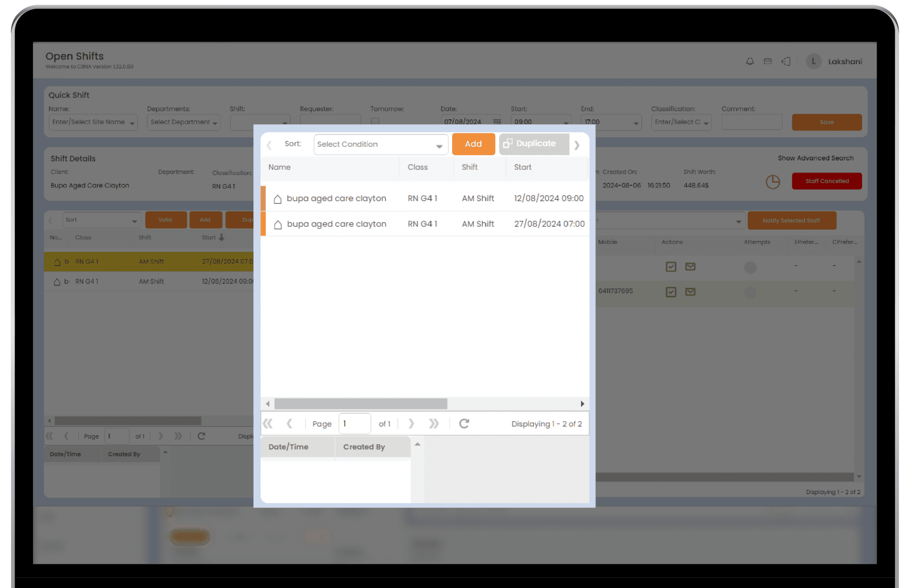Screen dimensions: 910x588
Task: Toggle the Tomorrow checkbox
Action: point(375,121)
